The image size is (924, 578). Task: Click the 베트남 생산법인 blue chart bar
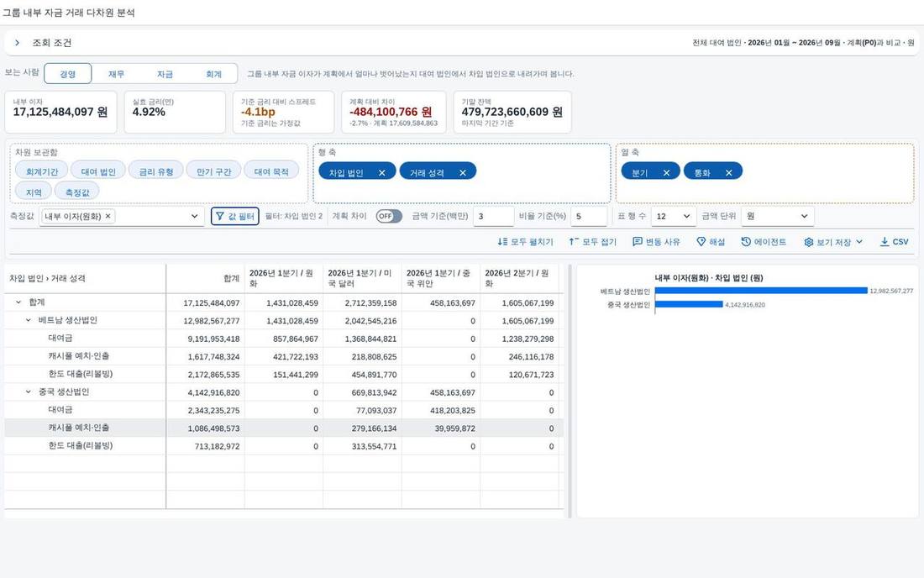[761, 291]
